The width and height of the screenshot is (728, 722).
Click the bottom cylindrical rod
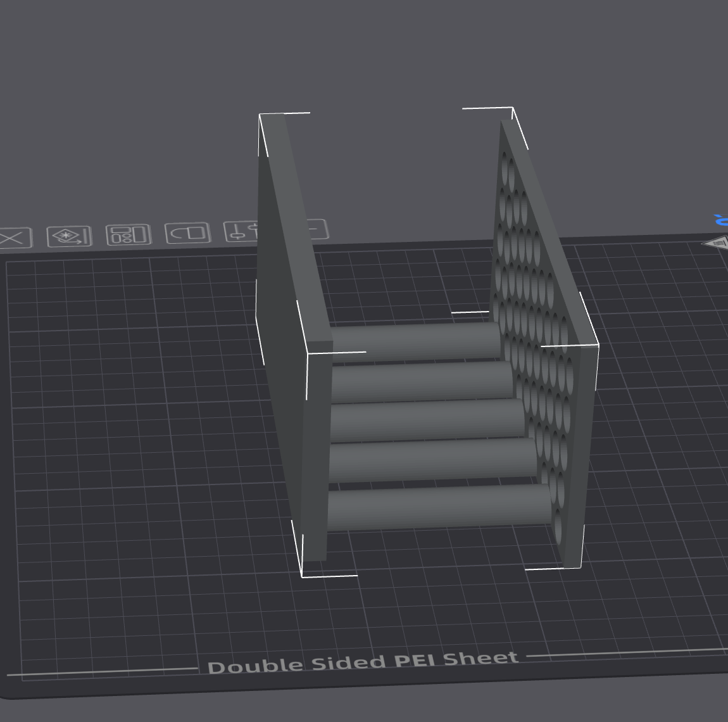[x=437, y=507]
